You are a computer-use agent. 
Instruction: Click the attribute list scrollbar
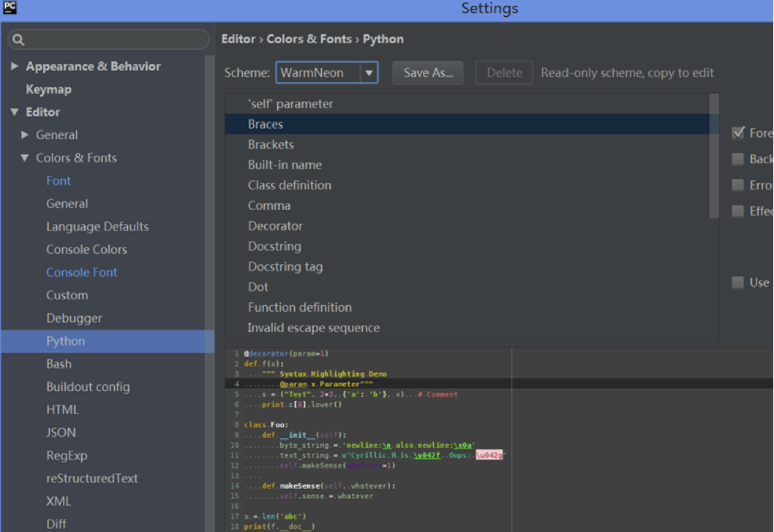pos(714,156)
